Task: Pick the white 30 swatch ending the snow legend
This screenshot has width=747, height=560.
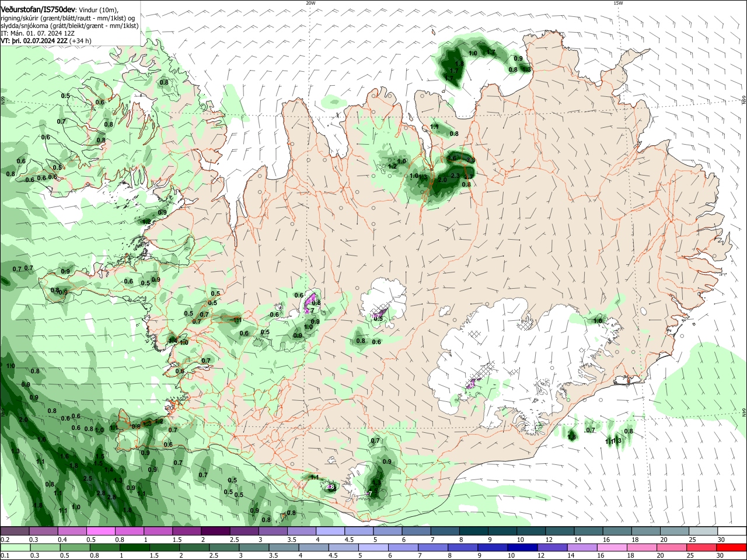Action: 732,531
